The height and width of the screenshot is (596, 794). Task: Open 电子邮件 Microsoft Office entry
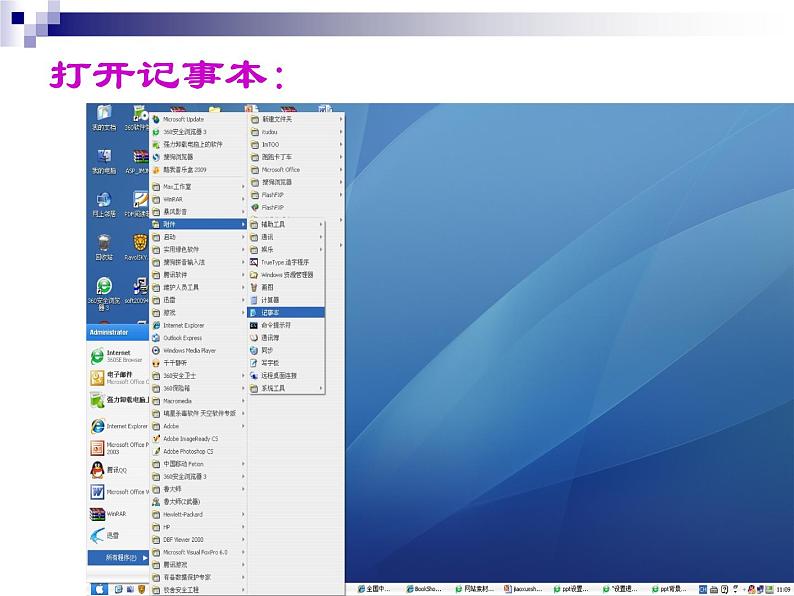coord(118,378)
